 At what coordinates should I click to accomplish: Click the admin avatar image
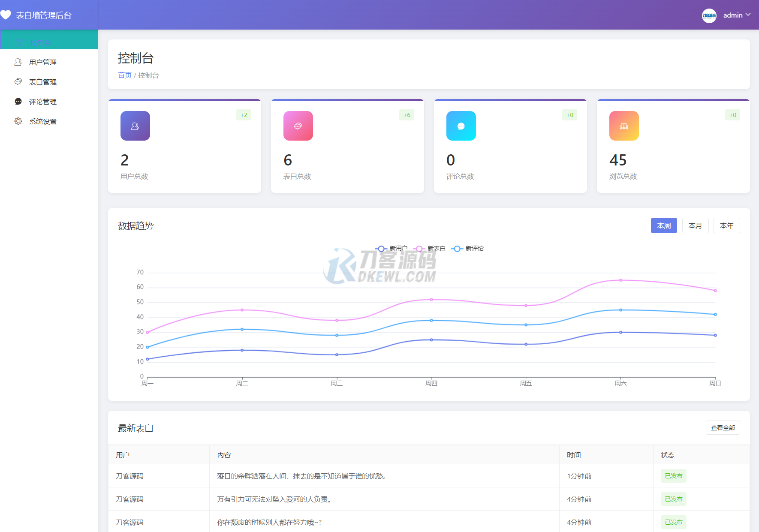point(709,15)
